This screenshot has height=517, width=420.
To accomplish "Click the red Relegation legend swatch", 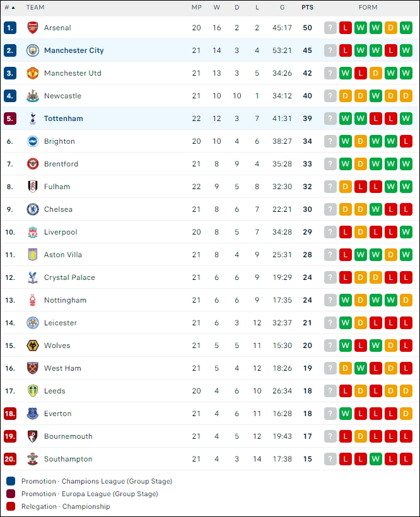I will tap(11, 506).
